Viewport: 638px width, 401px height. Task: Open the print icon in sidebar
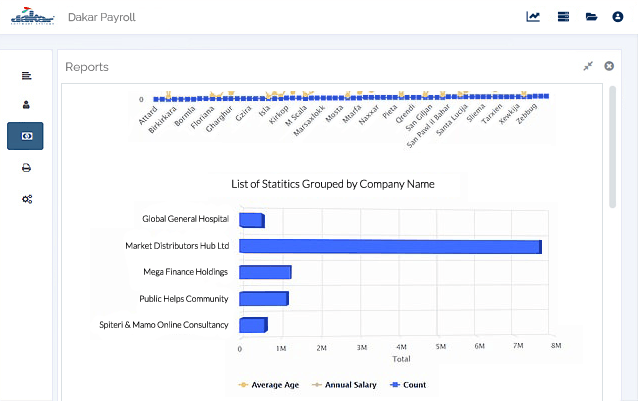(26, 168)
